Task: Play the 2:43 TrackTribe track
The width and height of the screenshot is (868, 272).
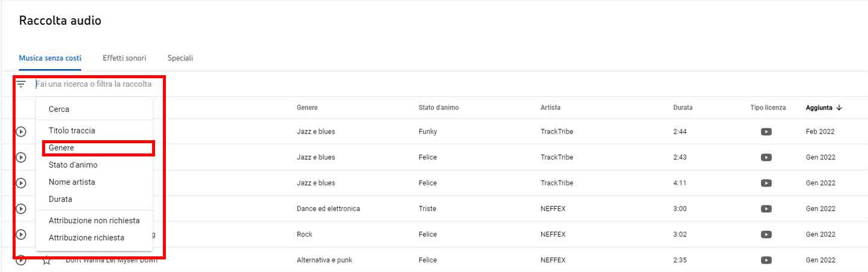Action: (21, 157)
